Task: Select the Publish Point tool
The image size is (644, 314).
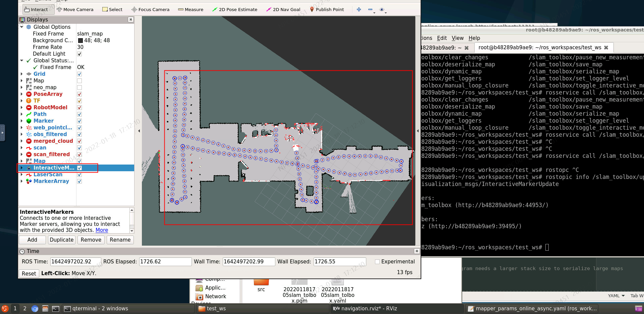Action: coord(327,9)
